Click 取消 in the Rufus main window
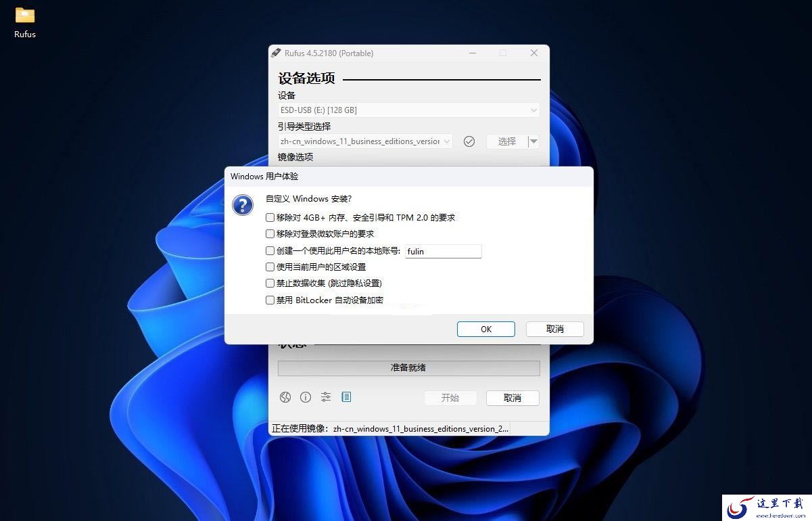Viewport: 812px width, 521px height. coord(512,398)
